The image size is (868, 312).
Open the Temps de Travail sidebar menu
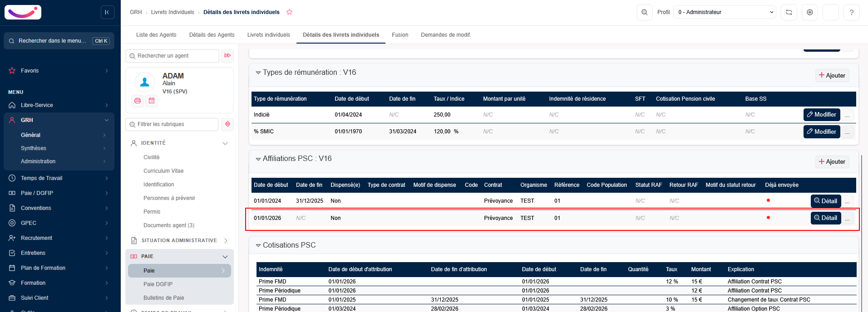[x=59, y=178]
